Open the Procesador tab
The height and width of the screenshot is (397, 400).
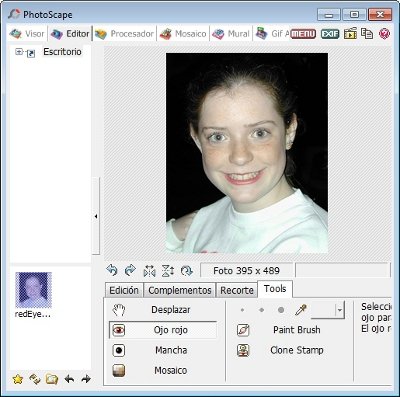(x=124, y=34)
